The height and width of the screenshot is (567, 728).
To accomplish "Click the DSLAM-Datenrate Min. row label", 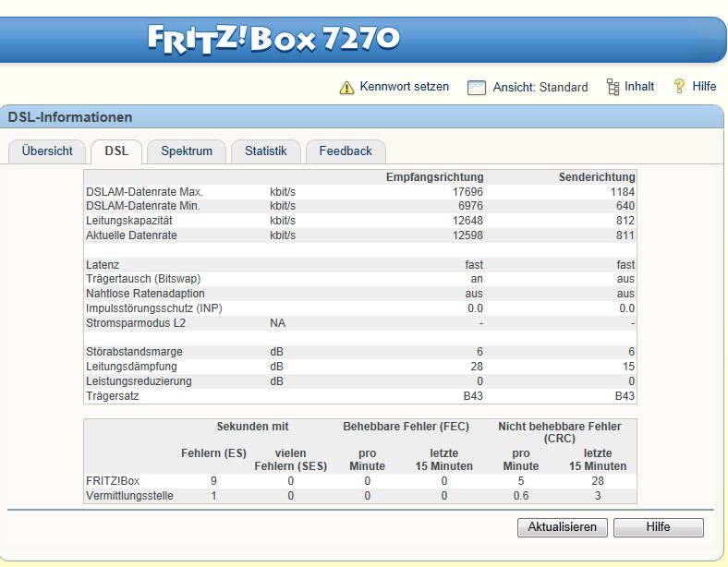I will [143, 206].
